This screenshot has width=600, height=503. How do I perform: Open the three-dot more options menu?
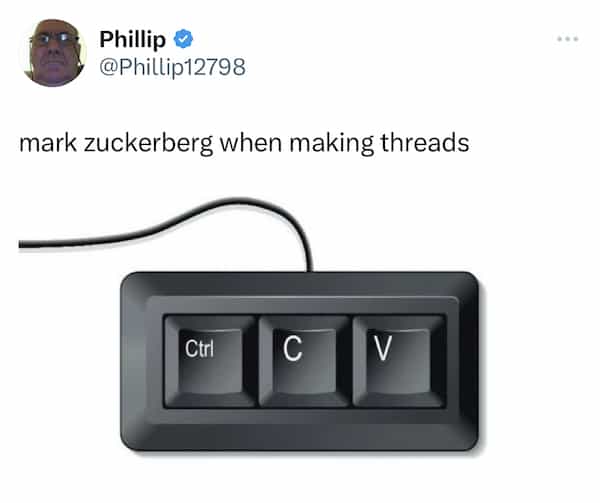pyautogui.click(x=568, y=39)
